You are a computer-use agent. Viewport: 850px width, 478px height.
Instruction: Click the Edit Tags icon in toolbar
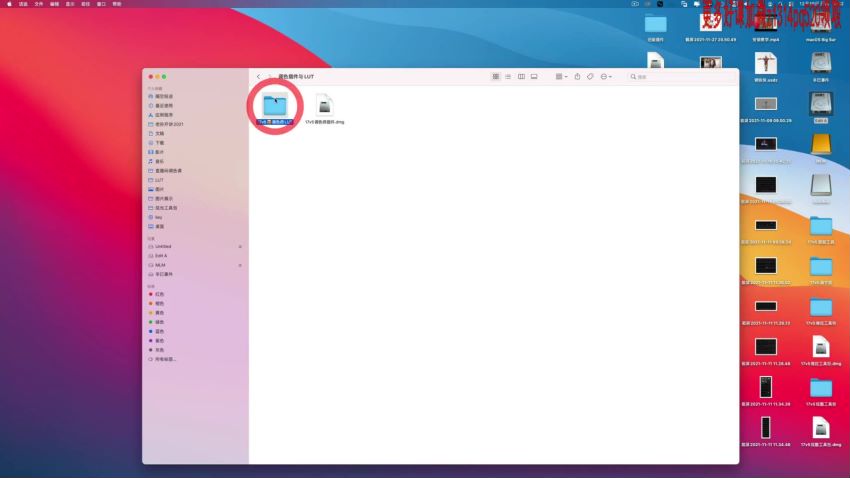click(590, 76)
